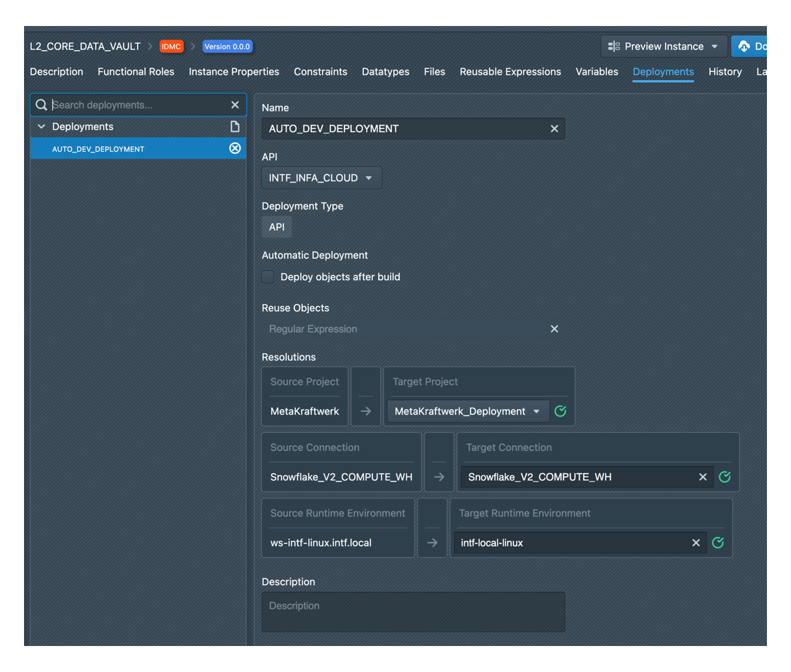Click the new deployment document icon

pos(235,127)
